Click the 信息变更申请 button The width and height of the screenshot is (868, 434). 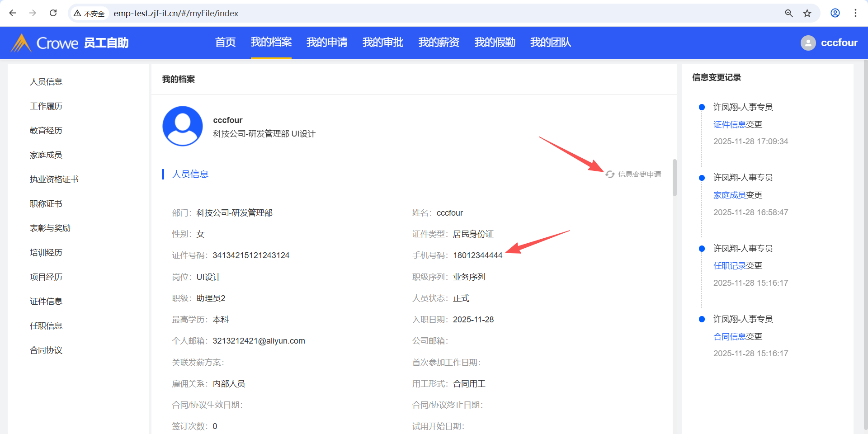tap(634, 174)
